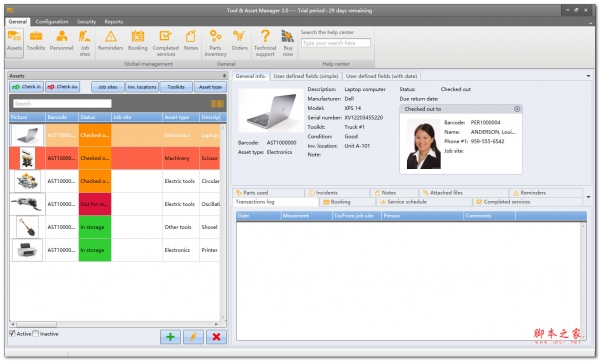Click the green plus add asset button
600x361 pixels.
[x=170, y=337]
